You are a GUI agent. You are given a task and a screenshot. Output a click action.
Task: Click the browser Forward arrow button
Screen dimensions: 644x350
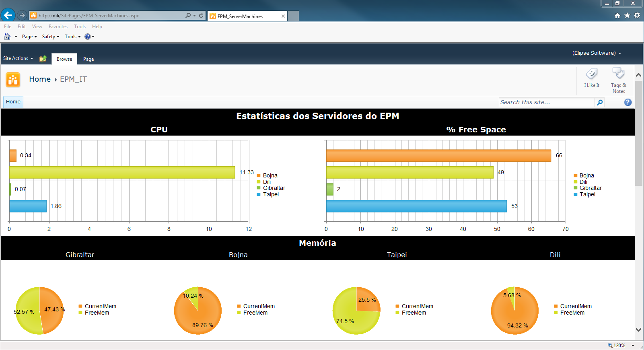22,15
